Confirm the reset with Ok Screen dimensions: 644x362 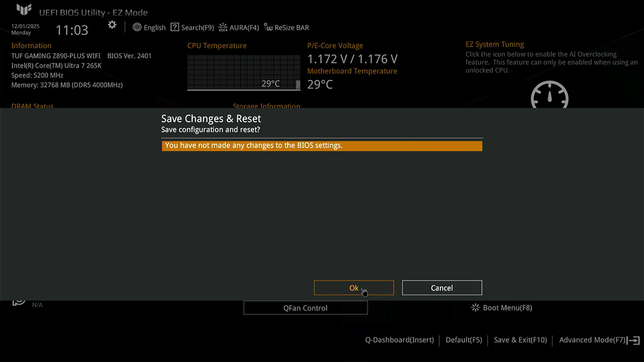pos(354,288)
